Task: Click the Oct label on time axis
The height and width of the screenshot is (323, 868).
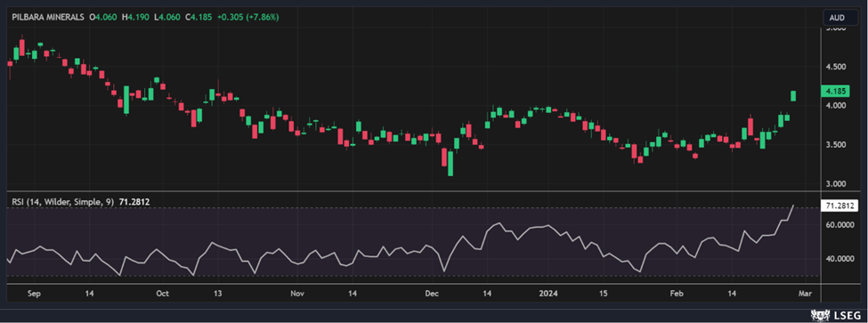Action: click(x=162, y=293)
